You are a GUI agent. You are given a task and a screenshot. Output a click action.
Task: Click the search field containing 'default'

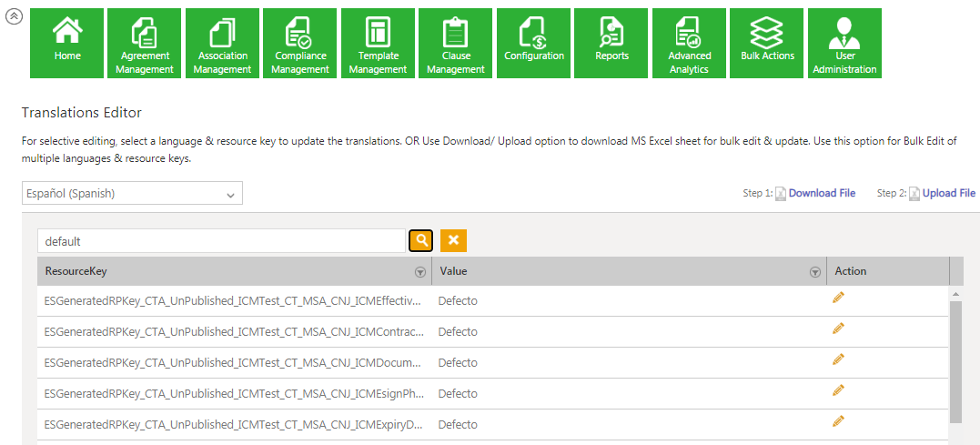click(221, 241)
